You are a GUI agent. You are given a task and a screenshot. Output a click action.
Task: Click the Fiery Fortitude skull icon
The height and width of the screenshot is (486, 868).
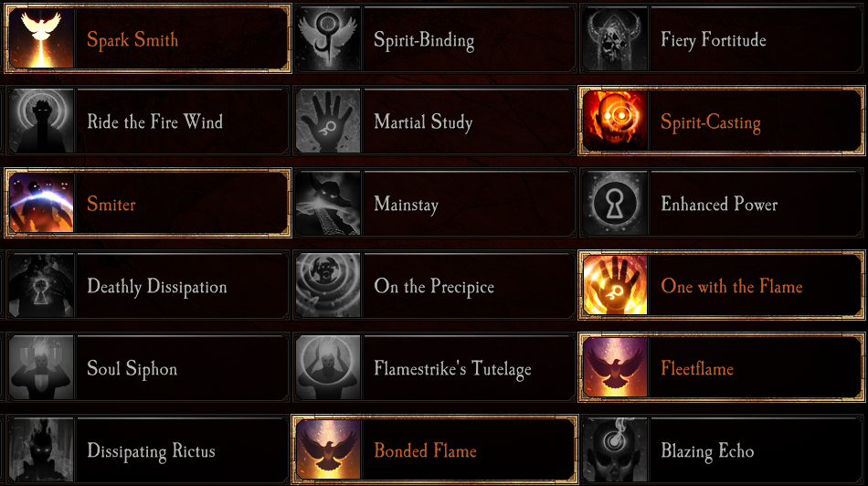click(615, 39)
